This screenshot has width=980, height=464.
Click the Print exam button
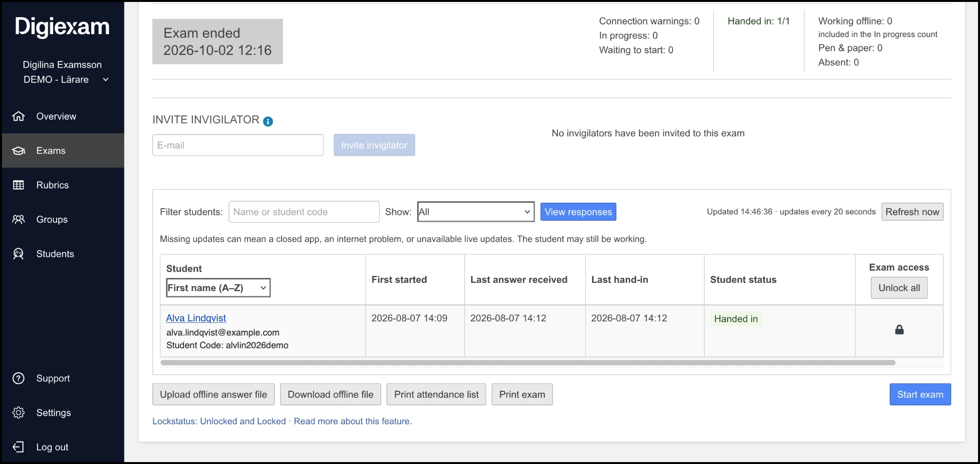click(522, 394)
